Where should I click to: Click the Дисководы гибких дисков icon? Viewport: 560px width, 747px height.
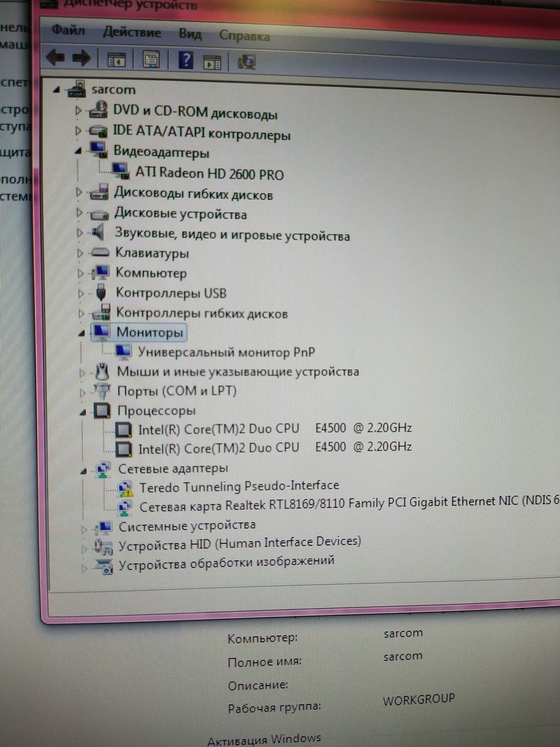pos(99,192)
